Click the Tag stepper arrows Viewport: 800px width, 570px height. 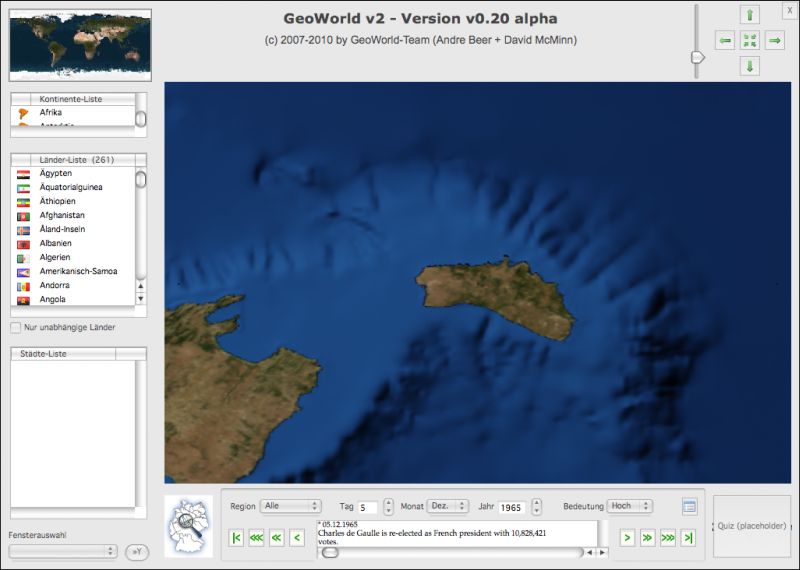tap(388, 506)
